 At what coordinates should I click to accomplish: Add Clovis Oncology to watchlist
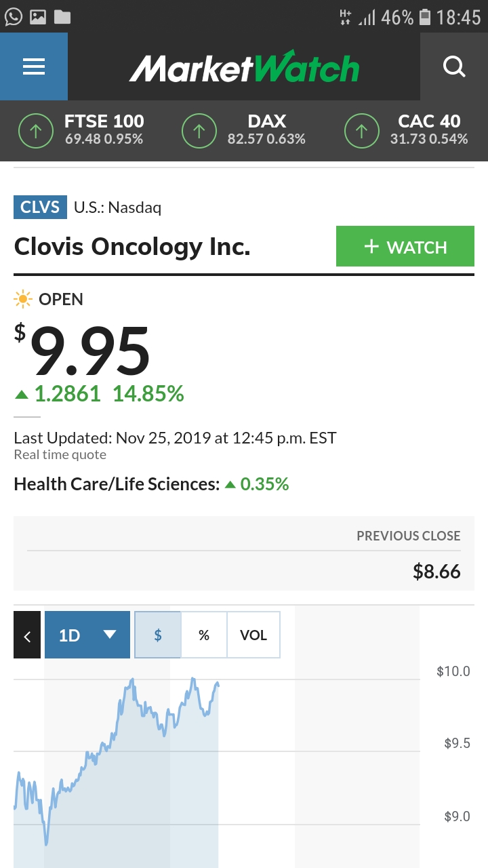click(x=405, y=246)
